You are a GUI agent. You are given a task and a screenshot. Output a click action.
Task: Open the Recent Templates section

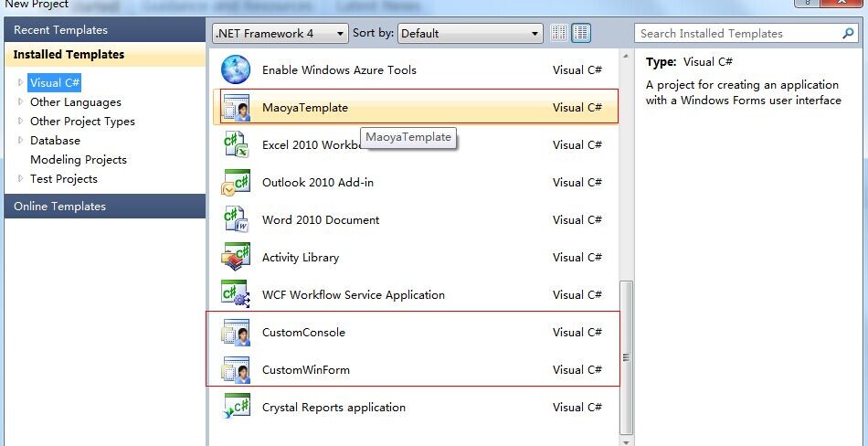point(105,30)
